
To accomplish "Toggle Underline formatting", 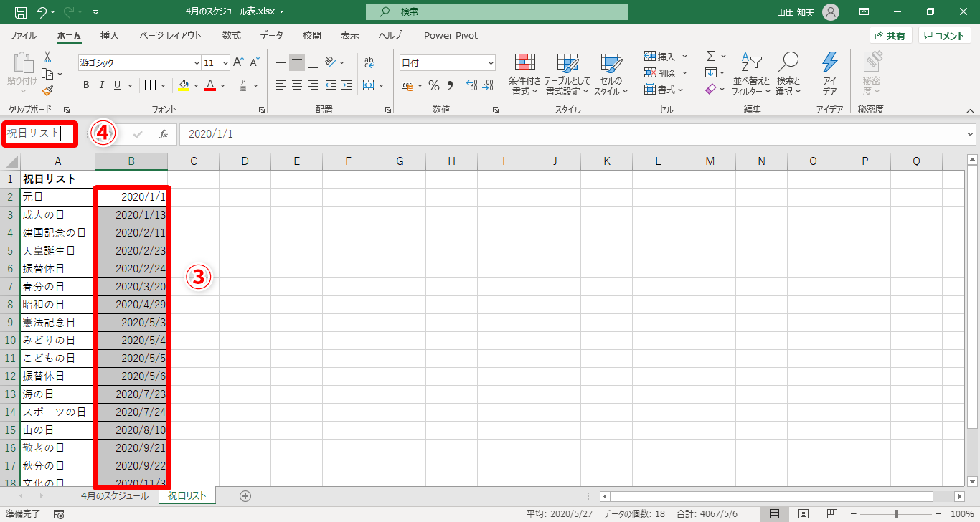I will (117, 85).
